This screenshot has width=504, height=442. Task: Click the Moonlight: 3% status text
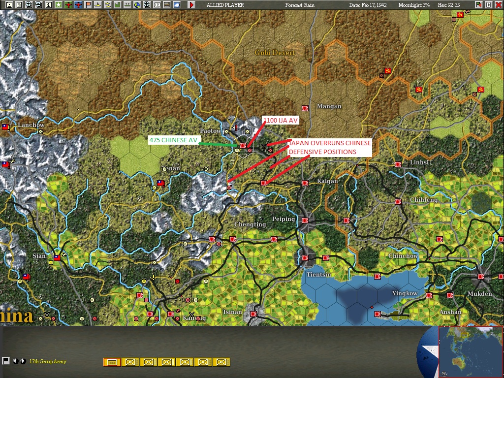click(x=414, y=5)
